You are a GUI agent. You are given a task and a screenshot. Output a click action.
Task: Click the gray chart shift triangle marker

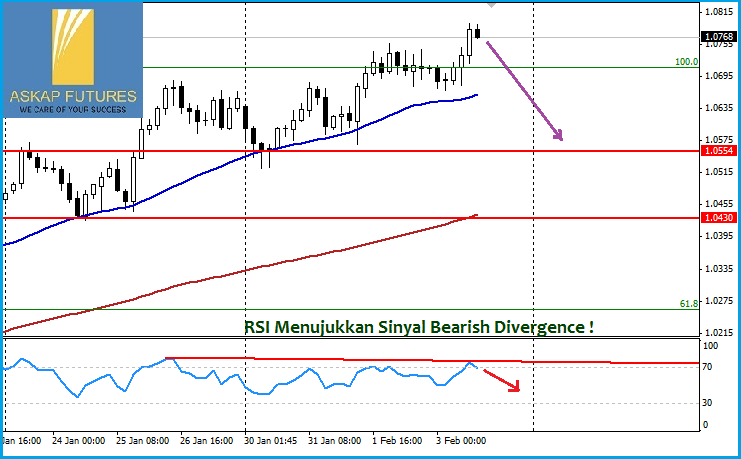pyautogui.click(x=491, y=5)
